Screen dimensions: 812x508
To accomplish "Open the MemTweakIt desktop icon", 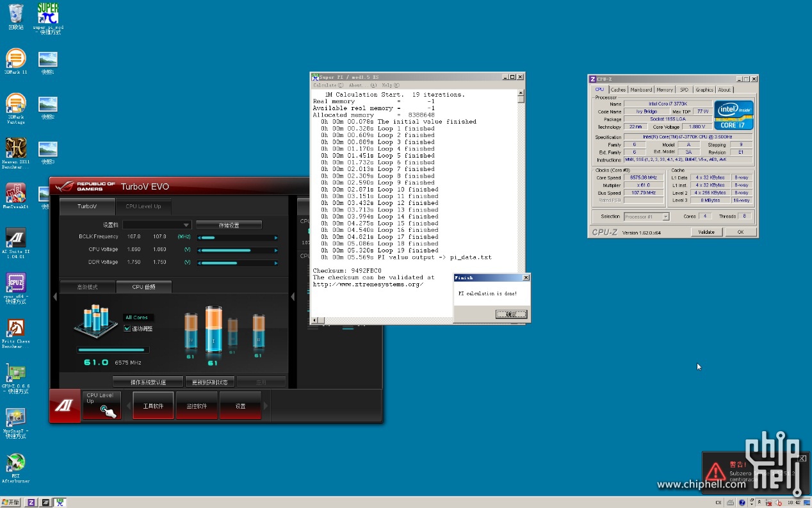I will (16, 197).
